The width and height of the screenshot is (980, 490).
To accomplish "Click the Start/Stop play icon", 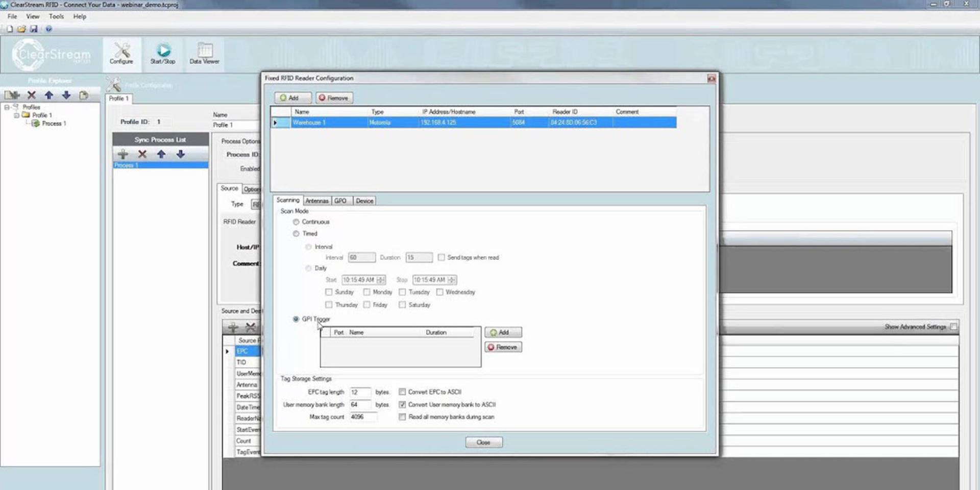I will (x=163, y=50).
